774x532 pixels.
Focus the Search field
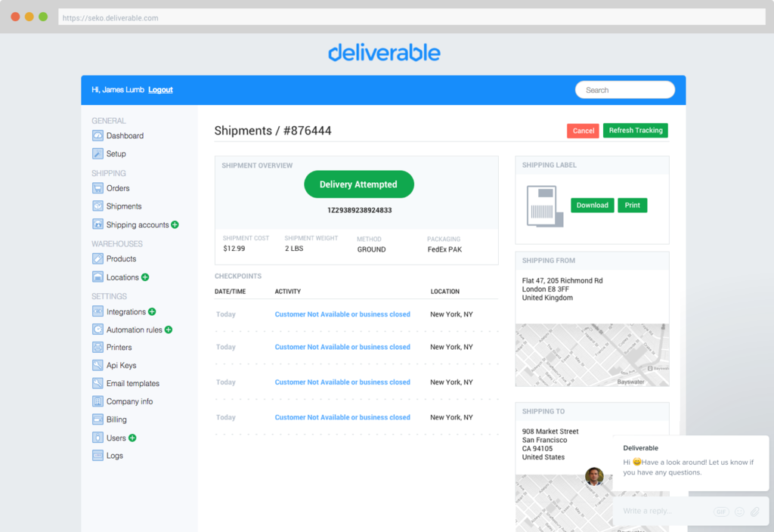point(625,90)
